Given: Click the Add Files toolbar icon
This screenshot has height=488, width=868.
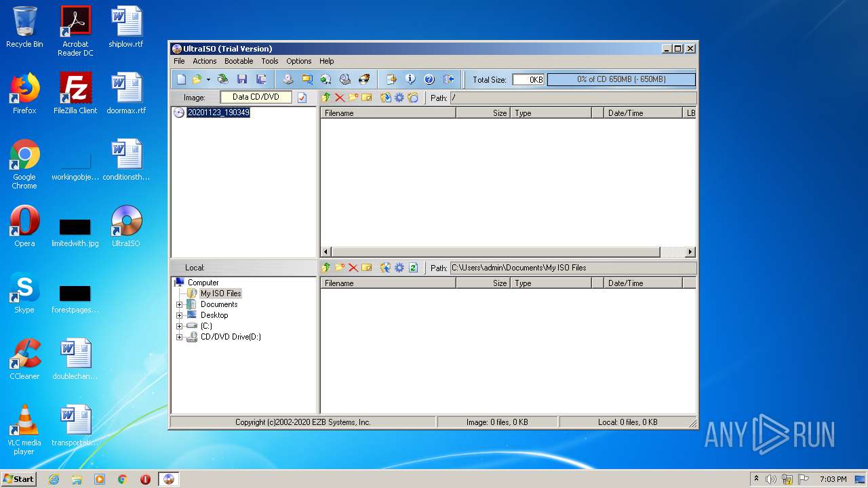Looking at the screenshot, I should (x=391, y=79).
